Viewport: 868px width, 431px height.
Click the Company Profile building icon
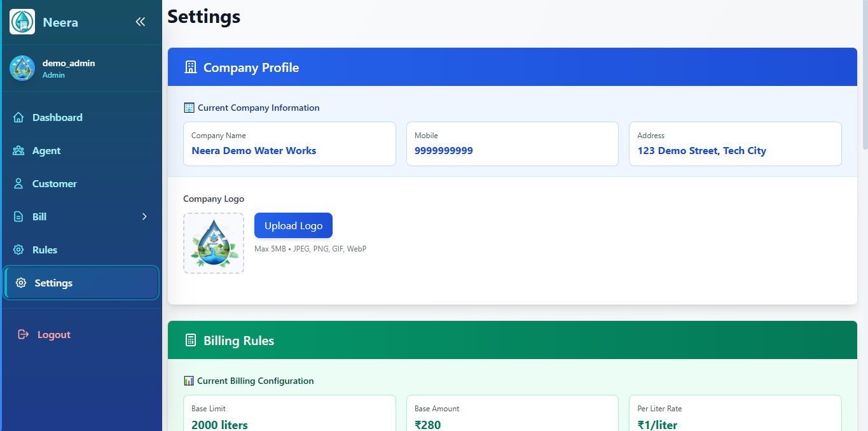click(x=190, y=67)
